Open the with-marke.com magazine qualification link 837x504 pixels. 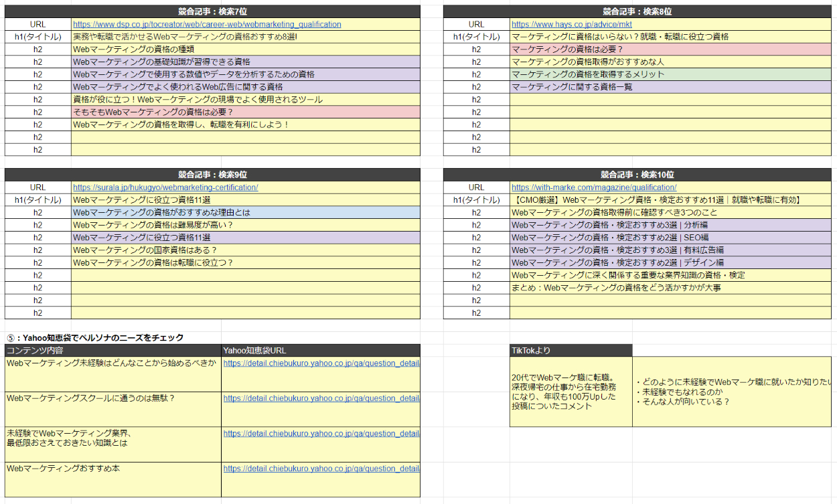593,187
